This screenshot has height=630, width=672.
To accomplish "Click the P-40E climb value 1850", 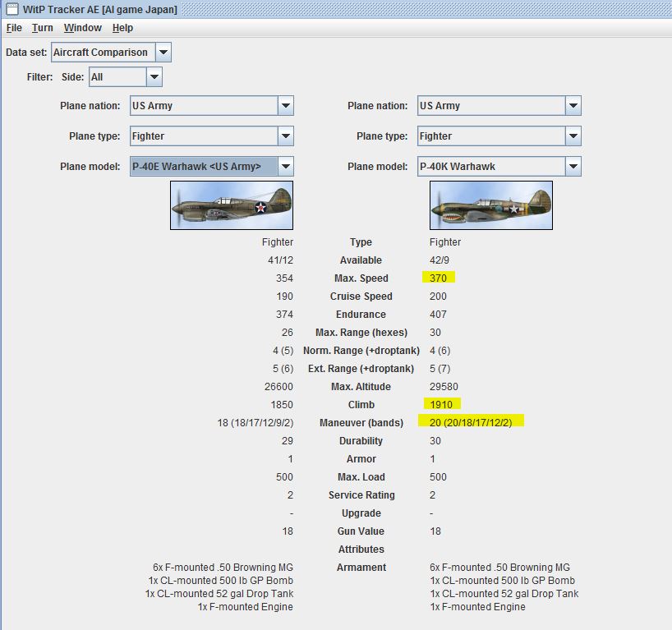I will [x=282, y=405].
